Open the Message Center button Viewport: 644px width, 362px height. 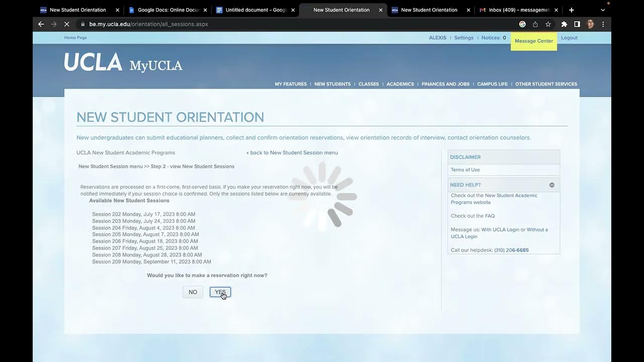(534, 41)
